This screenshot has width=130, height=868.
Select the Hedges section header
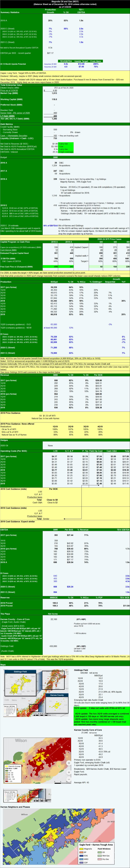coord(4,440)
